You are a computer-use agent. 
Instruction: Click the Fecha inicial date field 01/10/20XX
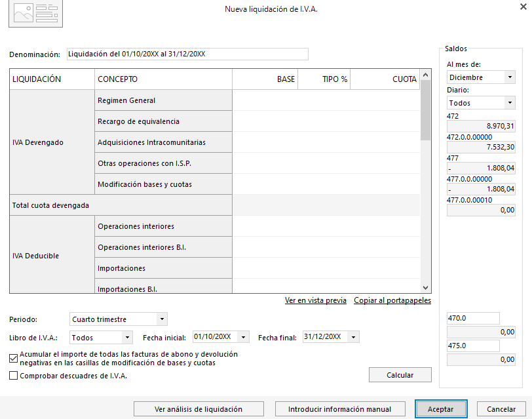coord(216,337)
